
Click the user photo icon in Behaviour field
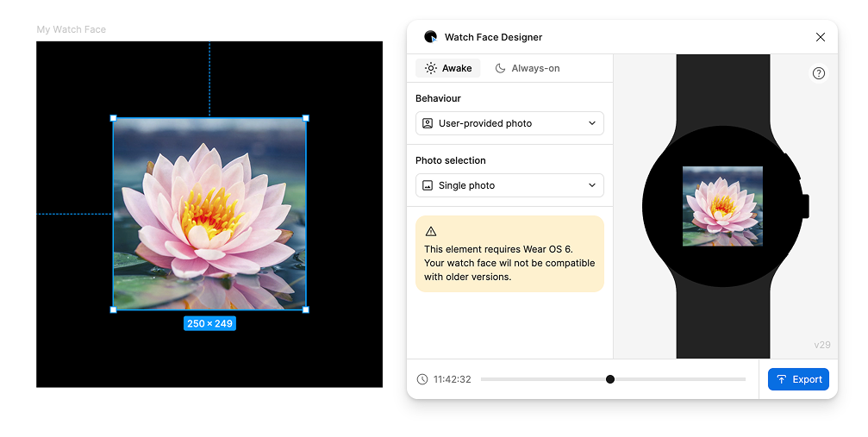(x=428, y=123)
